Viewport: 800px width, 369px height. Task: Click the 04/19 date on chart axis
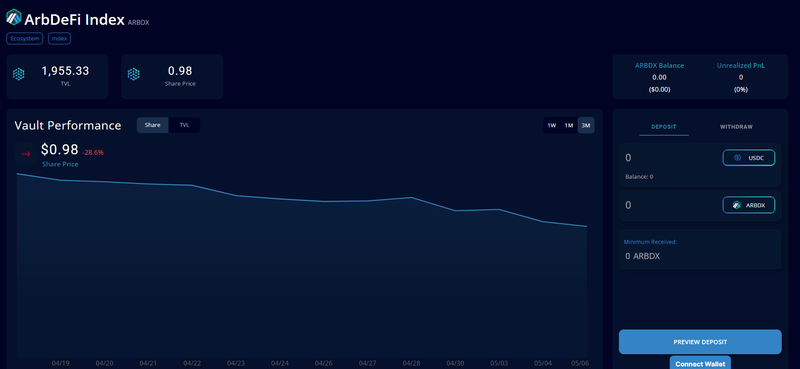click(61, 363)
